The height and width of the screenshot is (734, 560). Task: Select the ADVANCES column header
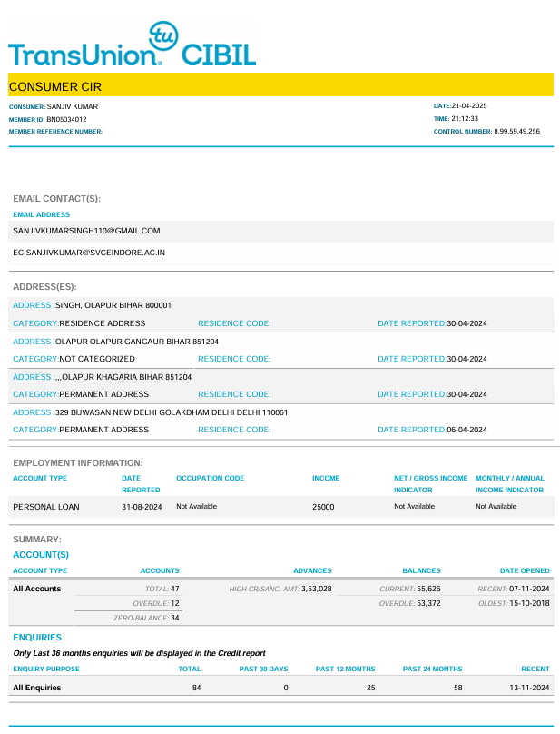[312, 570]
